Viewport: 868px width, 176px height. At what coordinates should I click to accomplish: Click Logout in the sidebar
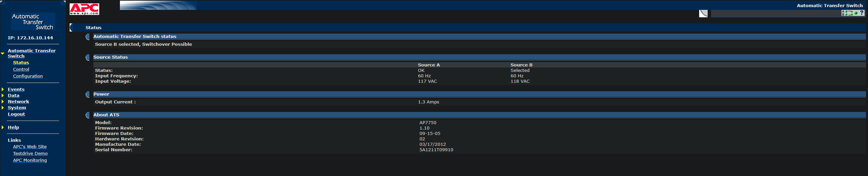click(16, 114)
